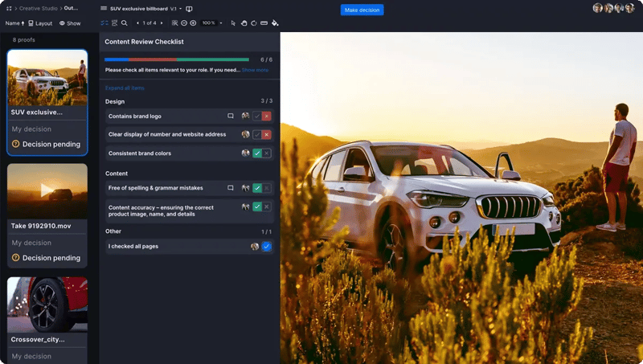
Task: Click the SUV exclusive billboard title
Action: click(x=138, y=9)
